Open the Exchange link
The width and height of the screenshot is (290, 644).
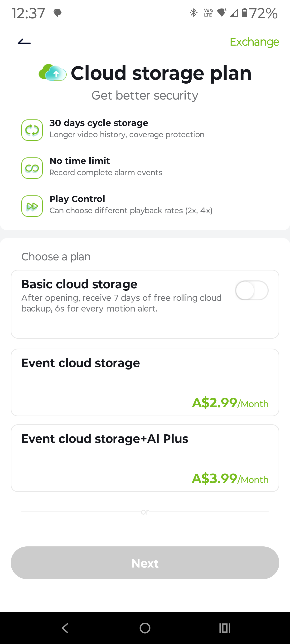point(254,42)
